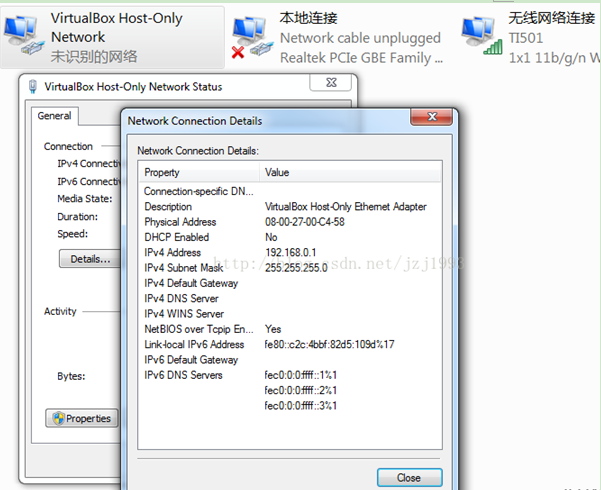Viewport: 601px width, 490px height.
Task: Click the 无线网络连接 wireless adapter icon
Action: click(x=482, y=36)
